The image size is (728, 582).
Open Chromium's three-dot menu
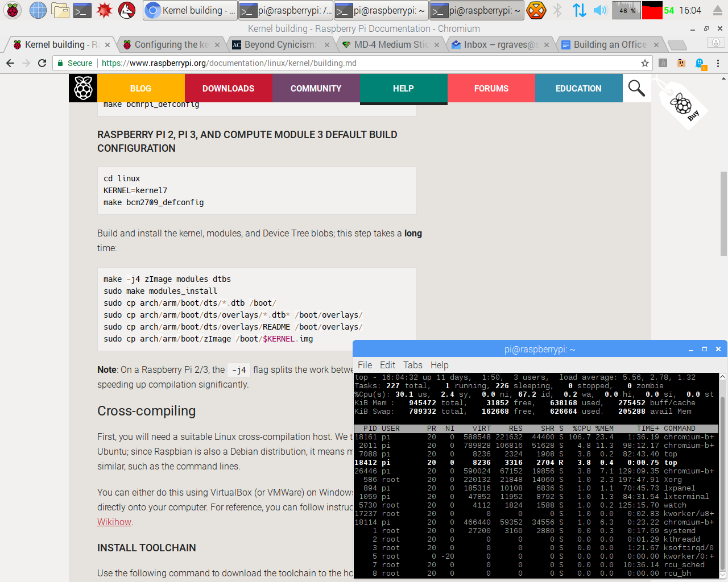tap(718, 63)
